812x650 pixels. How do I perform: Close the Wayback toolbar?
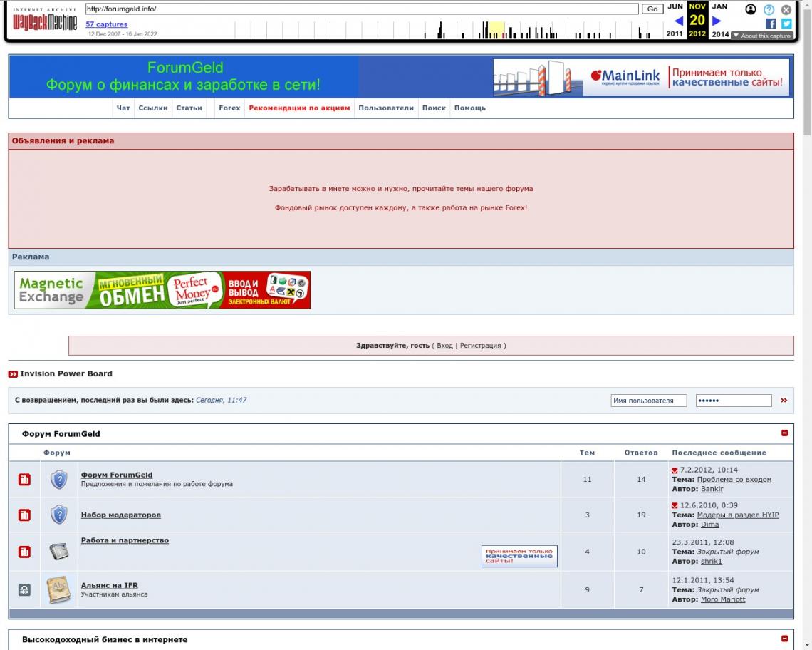click(786, 9)
